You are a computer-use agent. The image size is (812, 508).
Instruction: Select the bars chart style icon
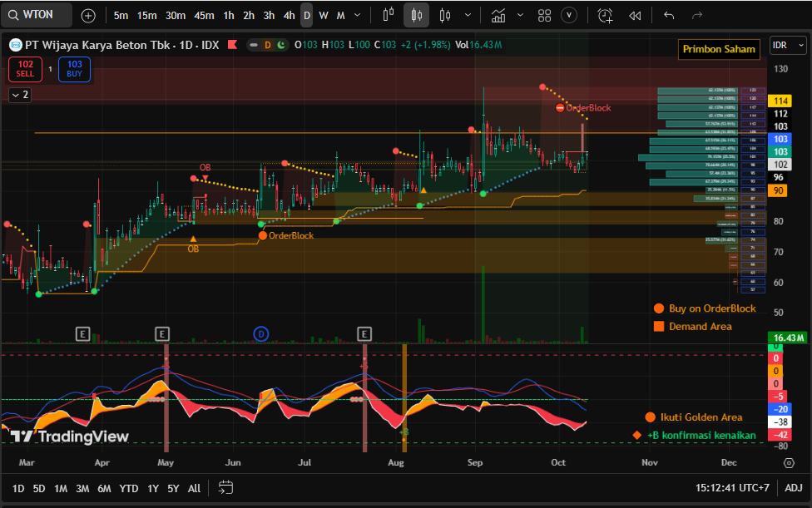(x=388, y=15)
